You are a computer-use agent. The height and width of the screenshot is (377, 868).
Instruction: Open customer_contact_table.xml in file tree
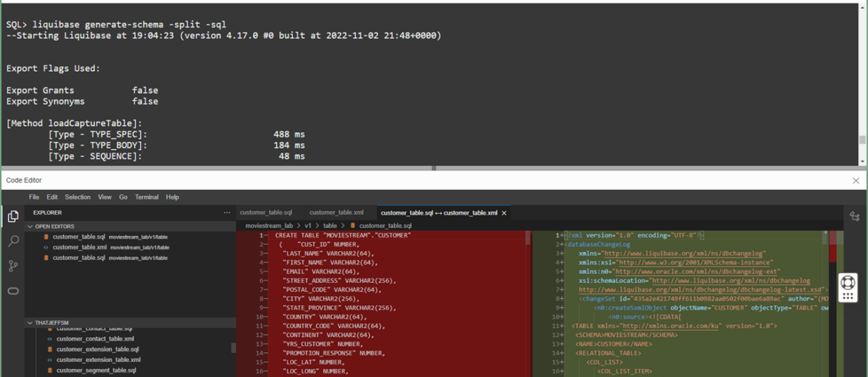point(95,339)
